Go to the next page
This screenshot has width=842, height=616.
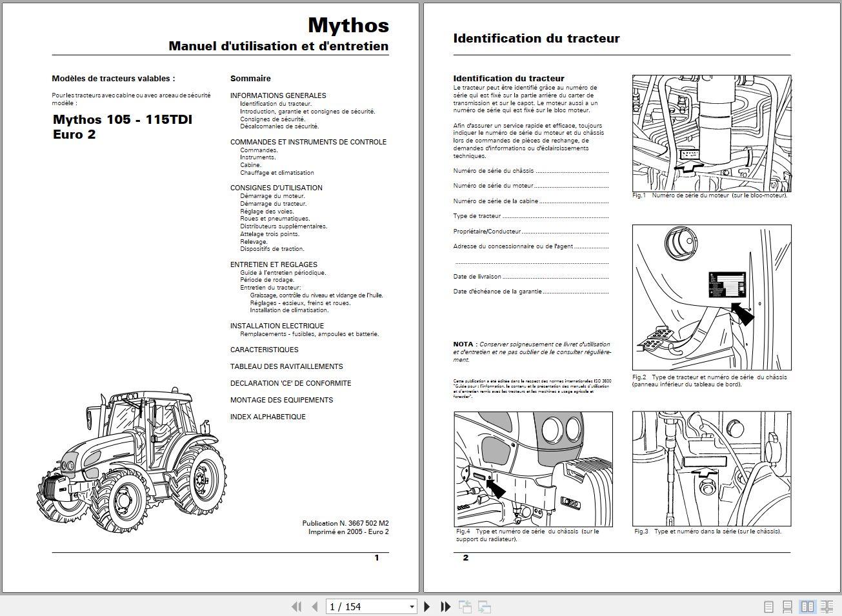[426, 606]
